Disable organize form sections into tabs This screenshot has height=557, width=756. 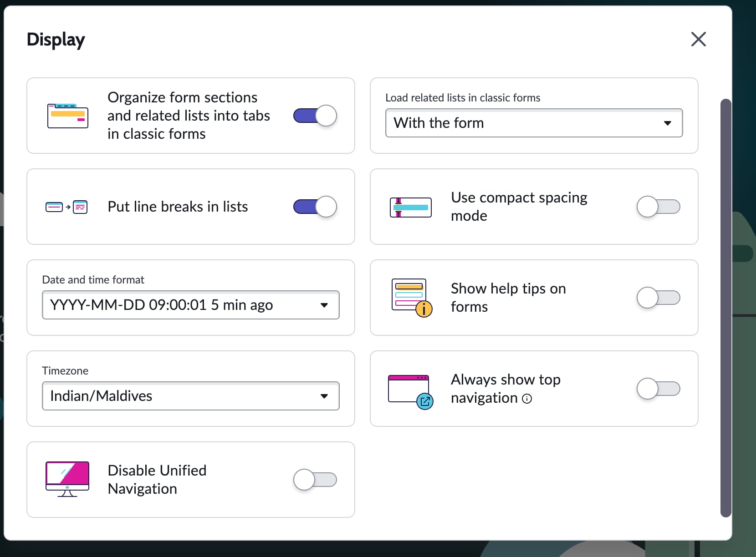[x=314, y=116]
